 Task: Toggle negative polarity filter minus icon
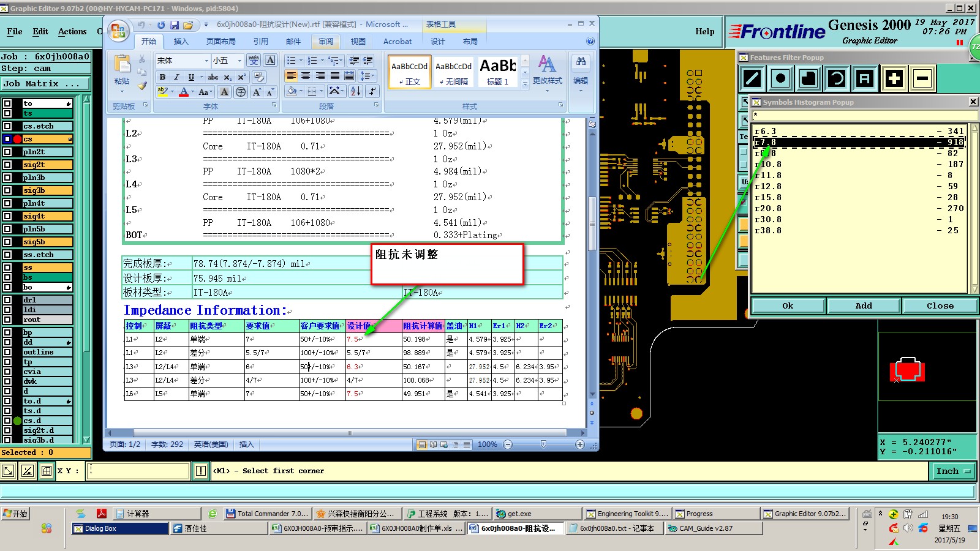922,78
